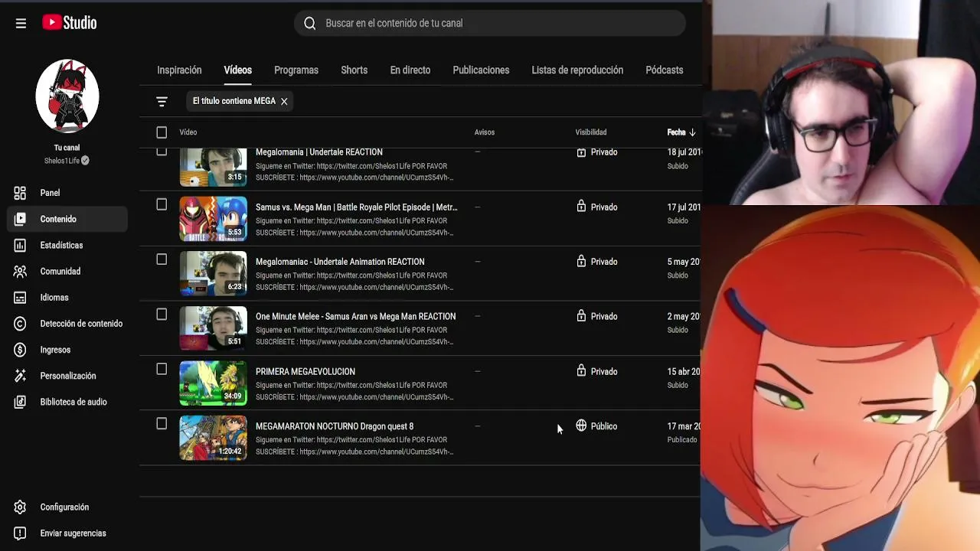Click the Personalización magic wand icon
This screenshot has height=551, width=980.
coord(21,376)
